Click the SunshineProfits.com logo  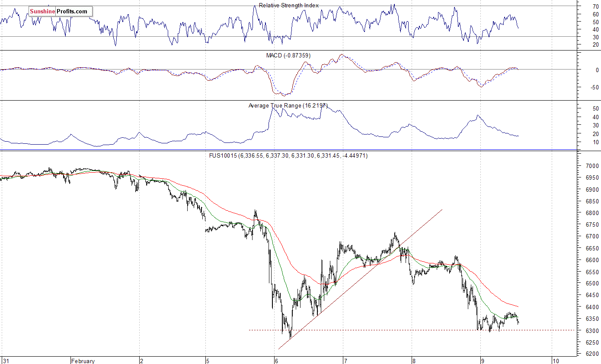(61, 12)
